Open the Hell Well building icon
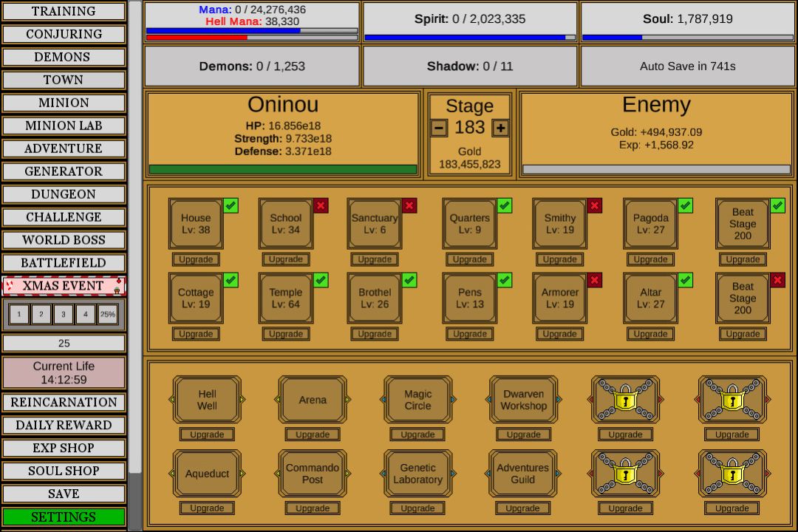 tap(207, 400)
